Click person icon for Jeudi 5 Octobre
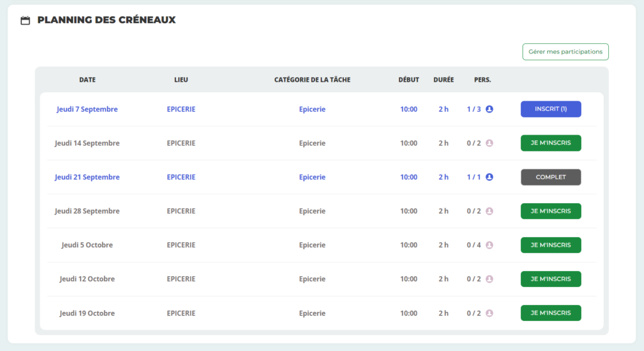 click(x=489, y=245)
